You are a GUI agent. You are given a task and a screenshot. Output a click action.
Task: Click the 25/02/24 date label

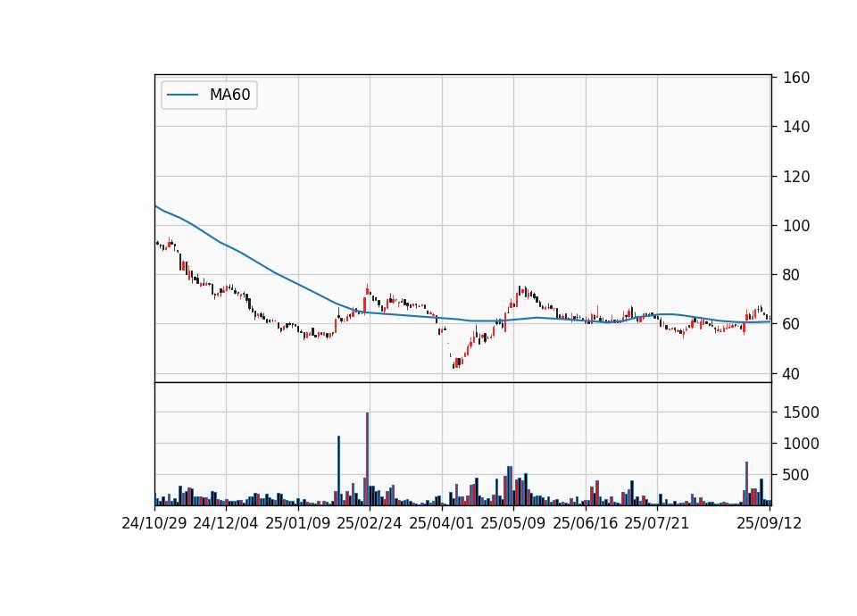pos(370,523)
